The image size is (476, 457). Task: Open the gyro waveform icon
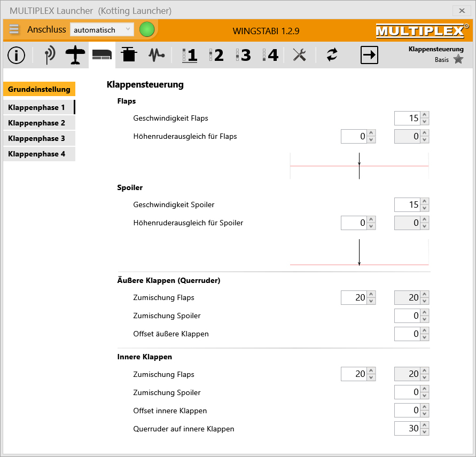pyautogui.click(x=157, y=55)
